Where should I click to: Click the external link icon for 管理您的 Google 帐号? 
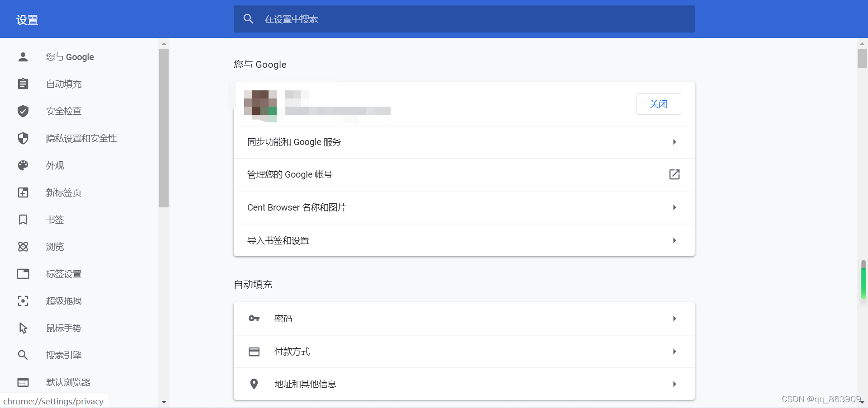click(x=675, y=174)
